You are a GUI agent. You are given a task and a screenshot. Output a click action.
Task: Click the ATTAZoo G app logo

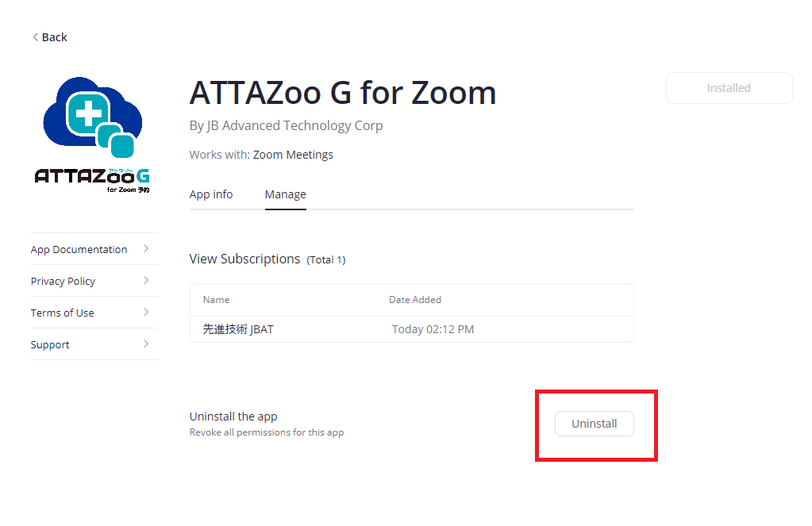pyautogui.click(x=92, y=135)
